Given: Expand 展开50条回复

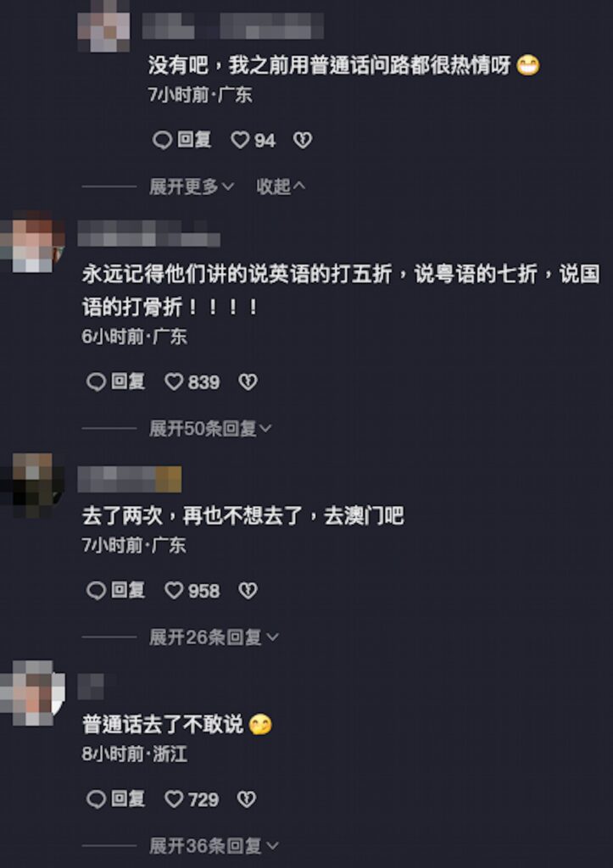Looking at the screenshot, I should pyautogui.click(x=210, y=428).
